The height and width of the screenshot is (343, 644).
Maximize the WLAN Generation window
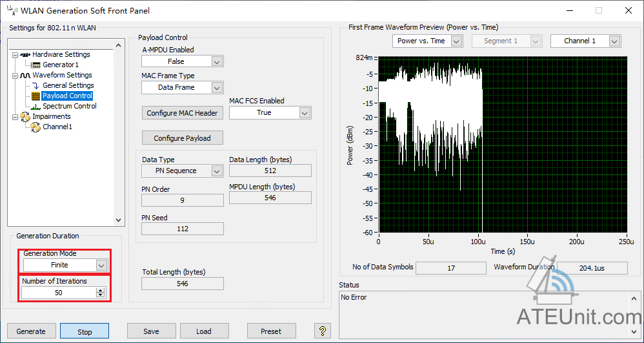click(x=599, y=11)
